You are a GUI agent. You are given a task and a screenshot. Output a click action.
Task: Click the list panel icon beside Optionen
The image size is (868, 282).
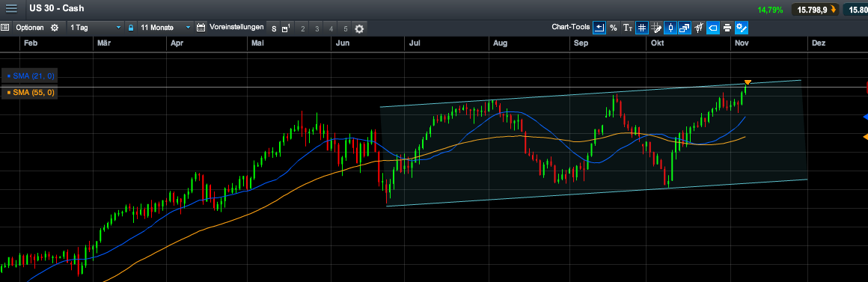coord(5,28)
